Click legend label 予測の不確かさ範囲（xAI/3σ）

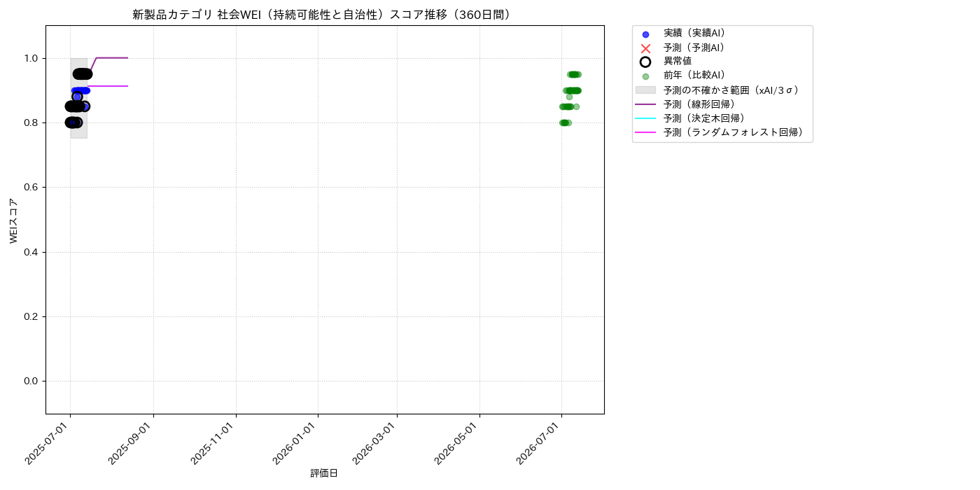click(x=734, y=90)
